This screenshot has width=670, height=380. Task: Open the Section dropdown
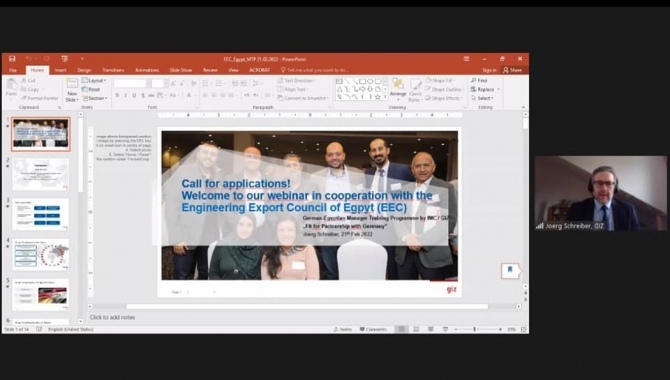(x=95, y=98)
